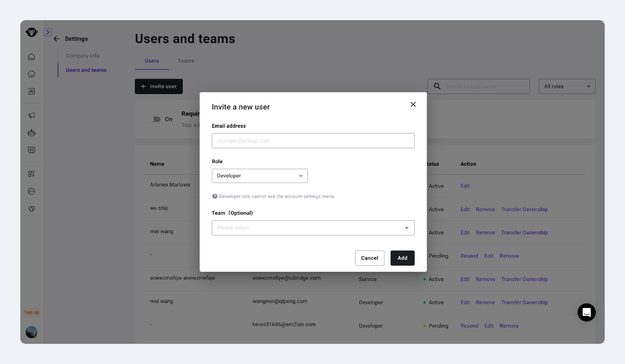
Task: Open the All roles filter dropdown
Action: [x=567, y=86]
